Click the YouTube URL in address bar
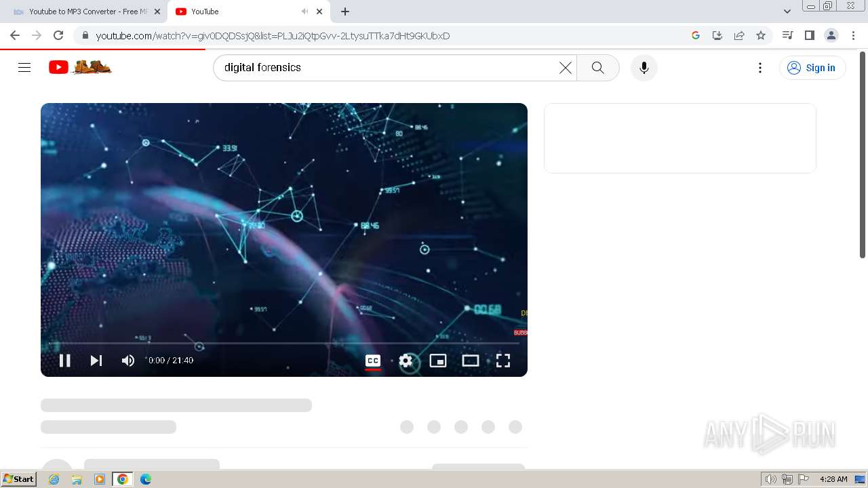Image resolution: width=868 pixels, height=488 pixels. point(273,36)
